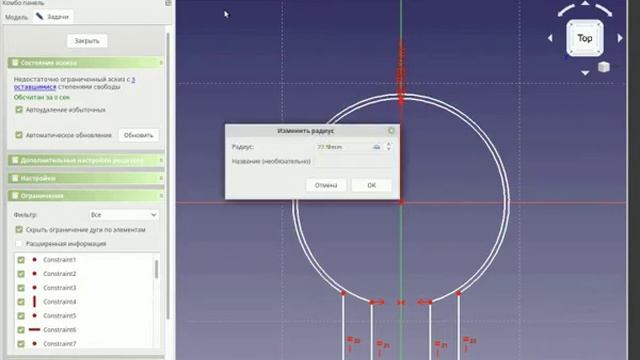Click the counter-clockwise curved rotation arrow
Viewport: 640px width, 360px height.
pos(566,10)
